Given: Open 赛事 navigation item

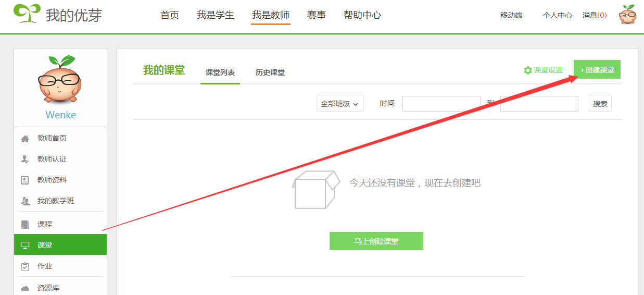Looking at the screenshot, I should click(317, 15).
